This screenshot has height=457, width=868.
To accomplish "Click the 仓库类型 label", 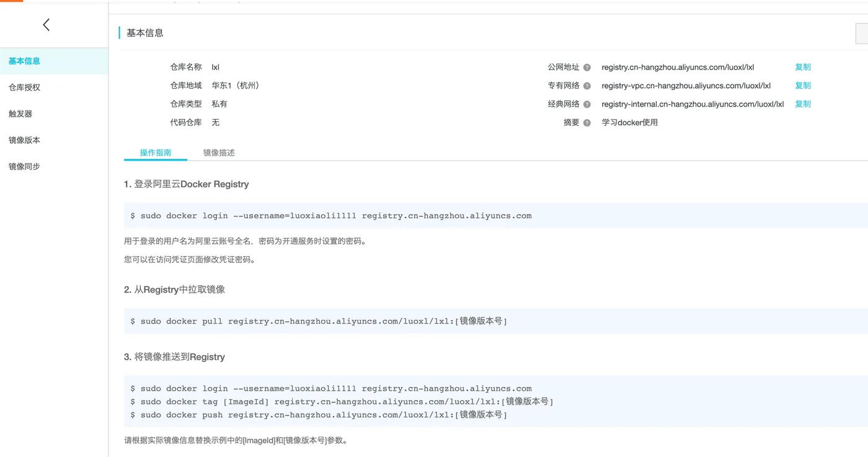I will pos(186,104).
